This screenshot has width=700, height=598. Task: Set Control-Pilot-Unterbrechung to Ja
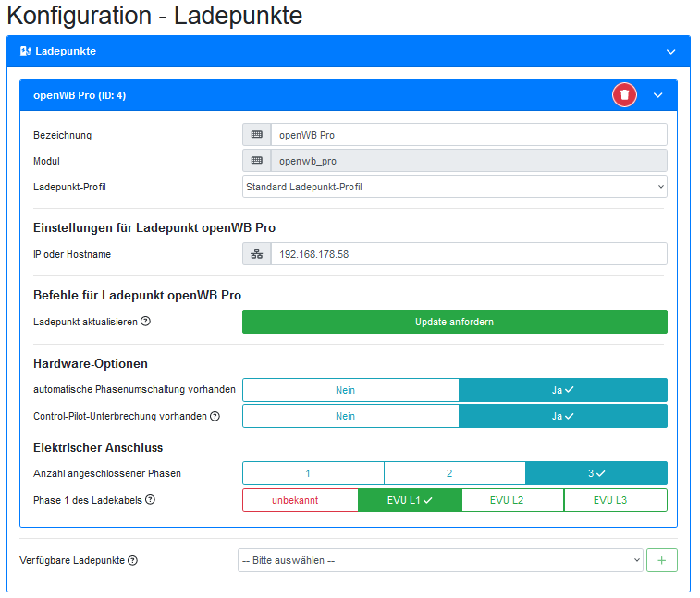(x=563, y=416)
